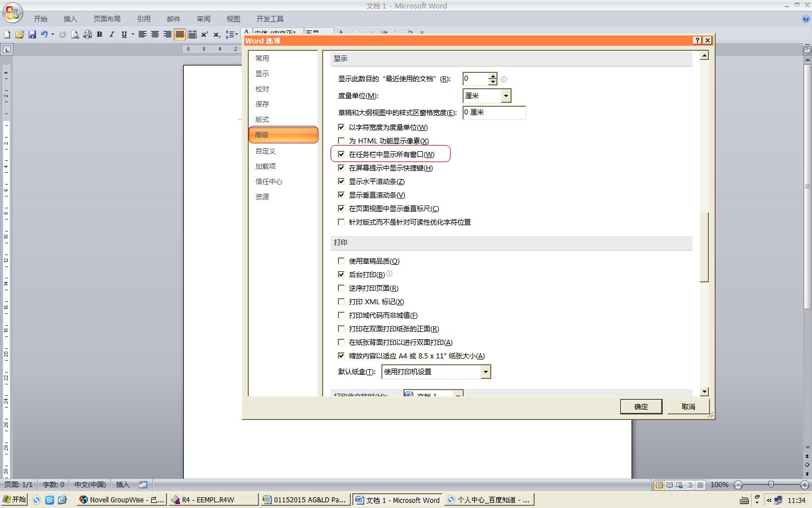Create a new blank document
Image resolution: width=812 pixels, height=508 pixels.
(7, 34)
